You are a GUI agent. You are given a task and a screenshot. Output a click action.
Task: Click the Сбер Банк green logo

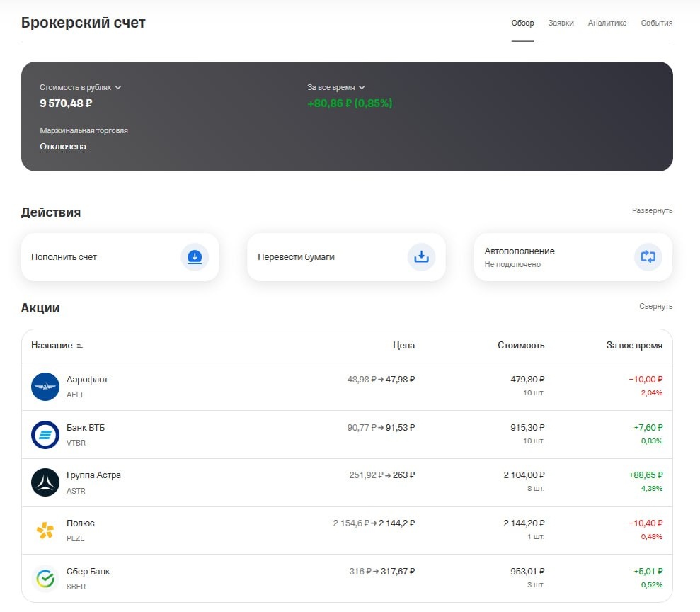[45, 579]
